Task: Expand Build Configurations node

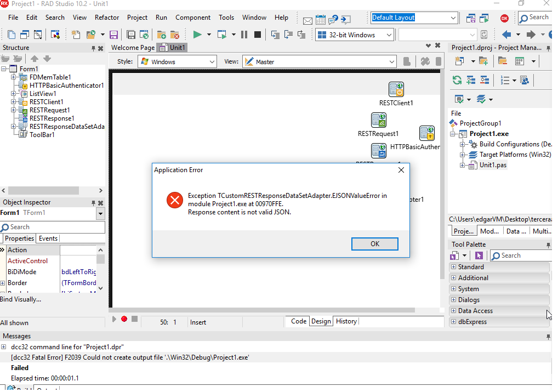Action: coord(462,144)
